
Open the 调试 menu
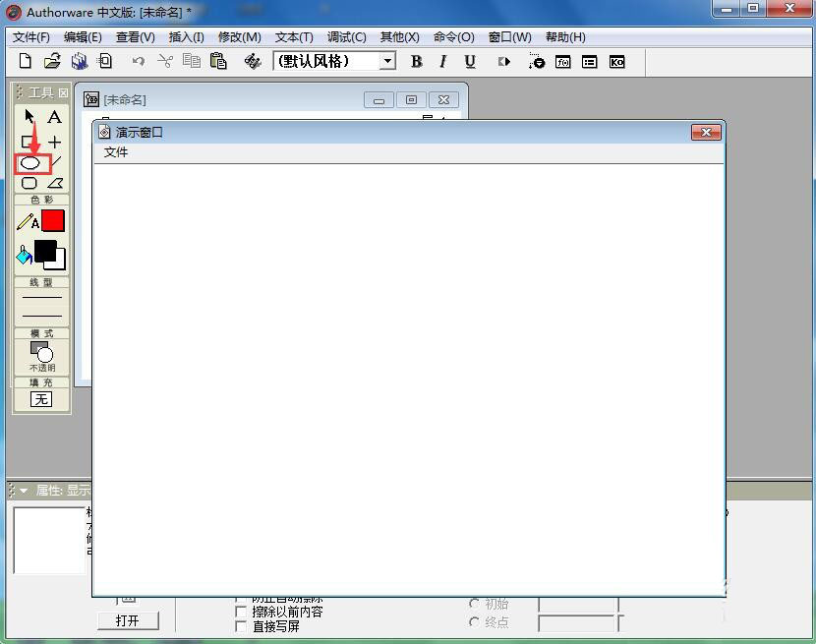coord(344,36)
